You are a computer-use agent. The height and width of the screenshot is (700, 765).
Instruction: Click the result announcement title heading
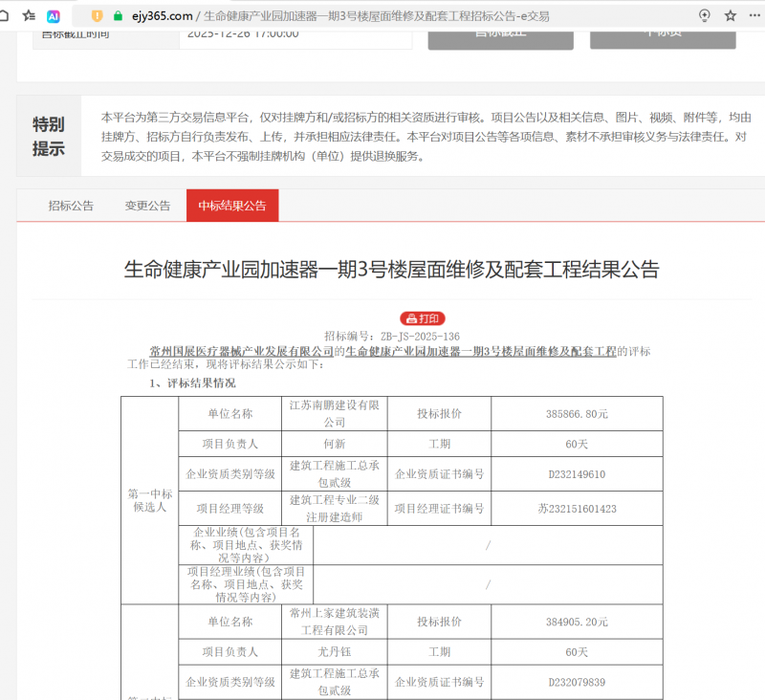coord(392,269)
